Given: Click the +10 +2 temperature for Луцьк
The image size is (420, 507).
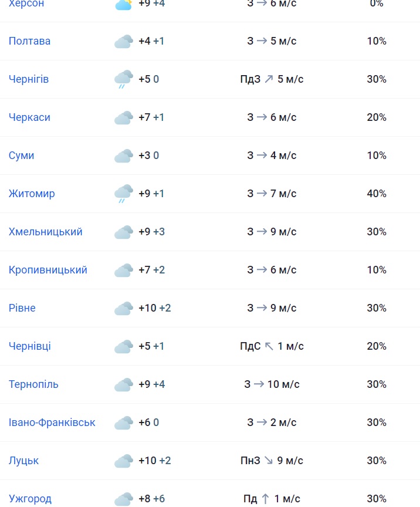Looking at the screenshot, I should (x=155, y=461).
